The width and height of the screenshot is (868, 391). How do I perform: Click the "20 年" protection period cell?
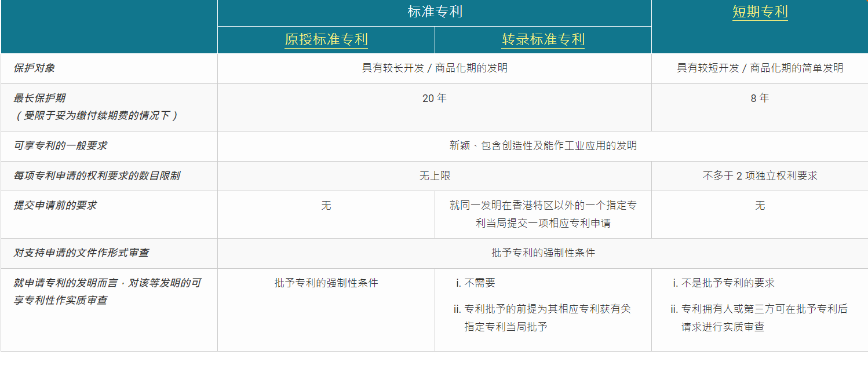pos(435,98)
